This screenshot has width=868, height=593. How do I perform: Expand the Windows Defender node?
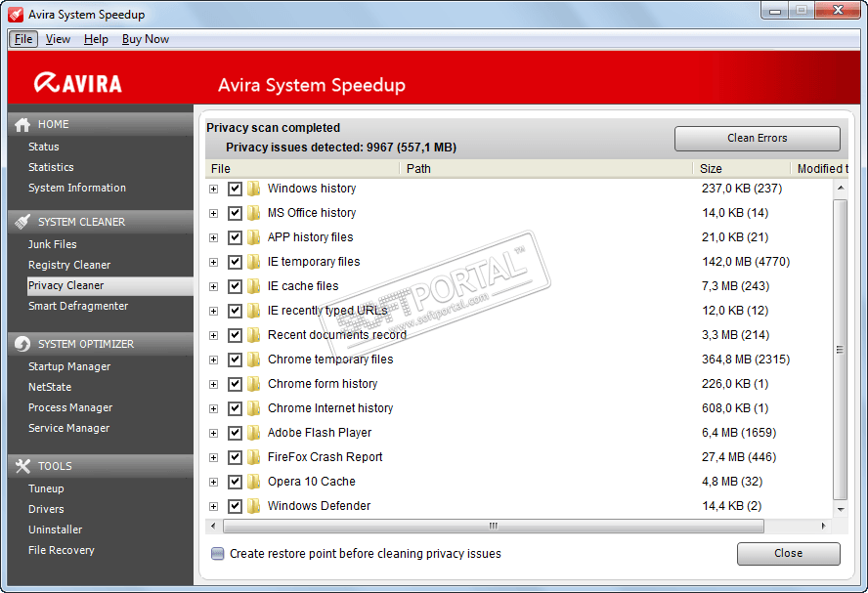tap(214, 506)
